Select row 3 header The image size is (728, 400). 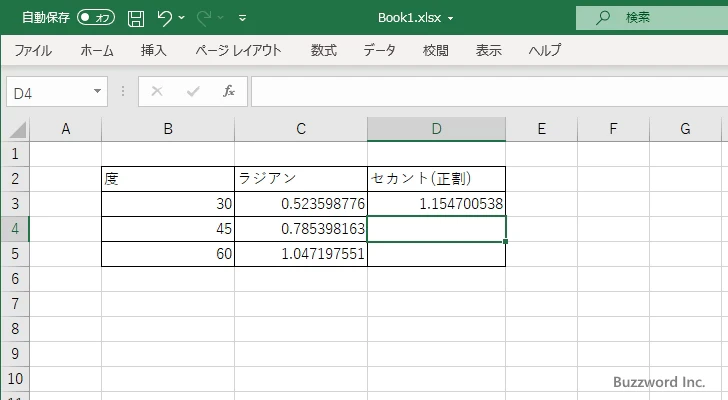tap(15, 204)
